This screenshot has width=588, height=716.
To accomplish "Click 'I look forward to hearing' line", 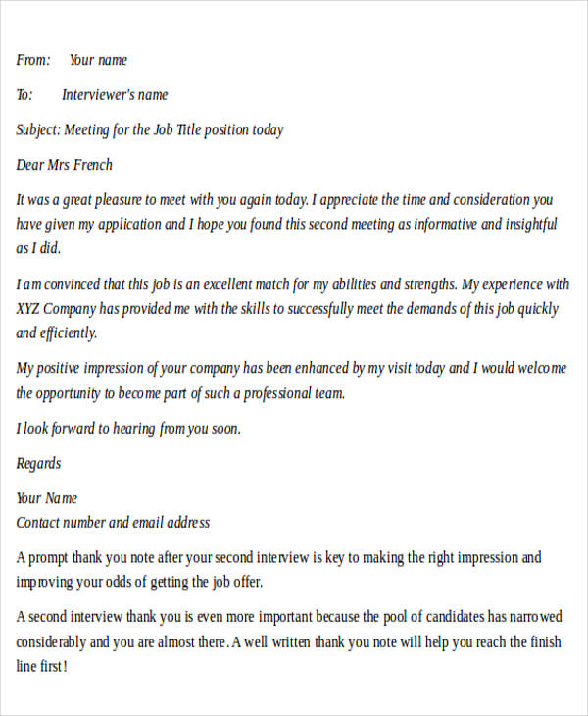I will pyautogui.click(x=128, y=429).
